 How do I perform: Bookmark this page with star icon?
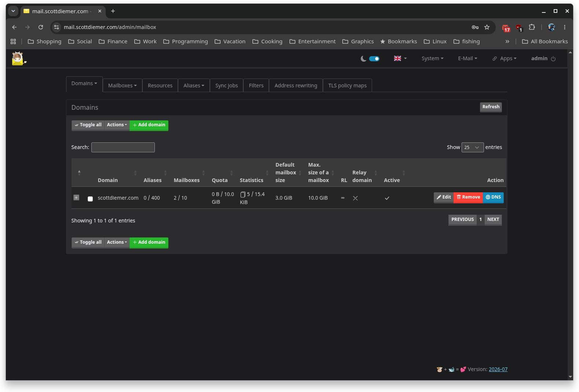(487, 27)
